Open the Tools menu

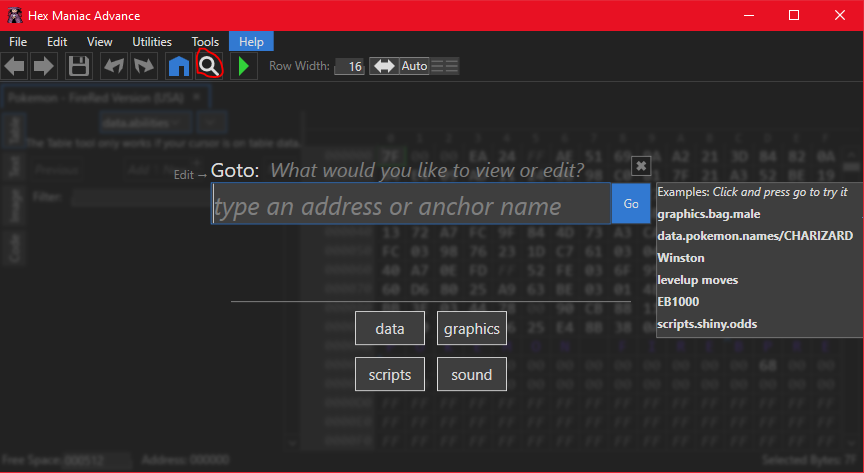(x=205, y=42)
